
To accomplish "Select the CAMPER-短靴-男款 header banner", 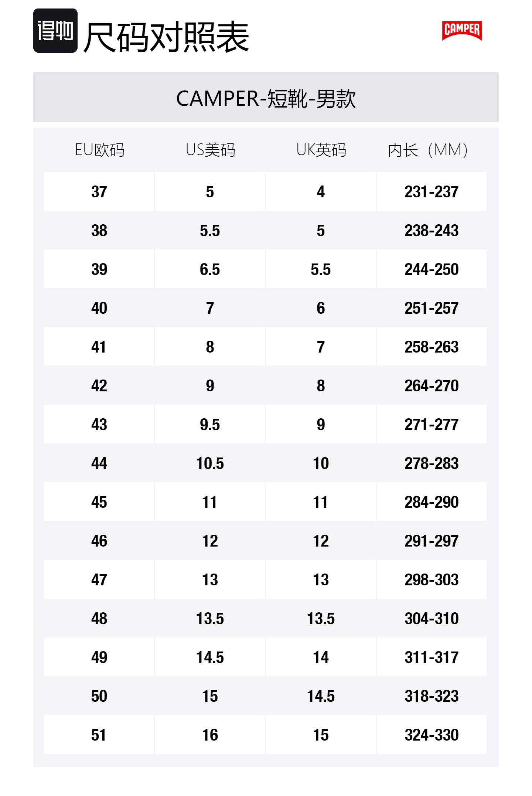I will coord(266,98).
